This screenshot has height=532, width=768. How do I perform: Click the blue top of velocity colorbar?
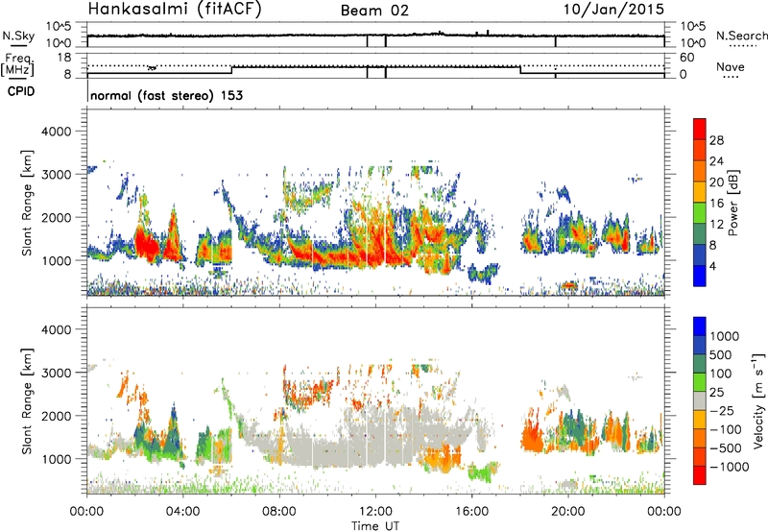[700, 326]
